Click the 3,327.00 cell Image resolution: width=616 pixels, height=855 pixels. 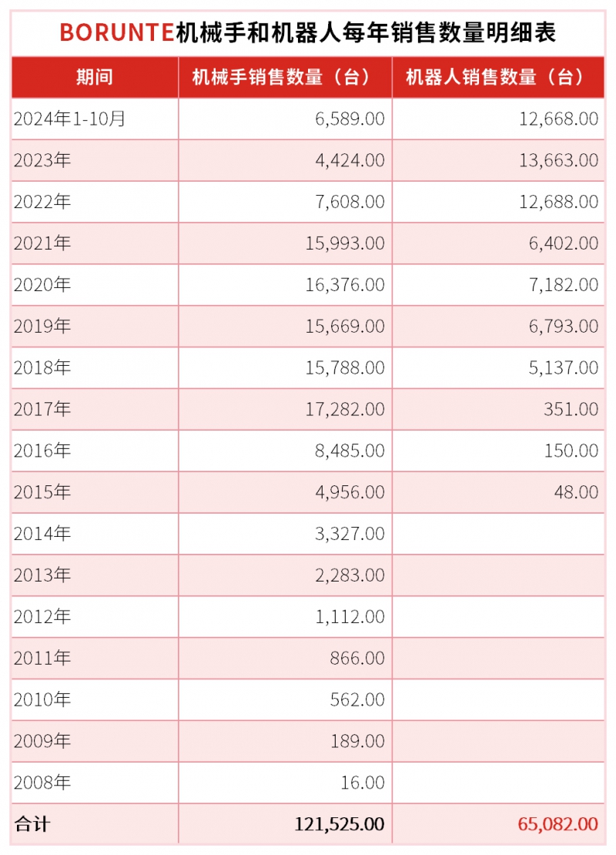click(x=350, y=534)
